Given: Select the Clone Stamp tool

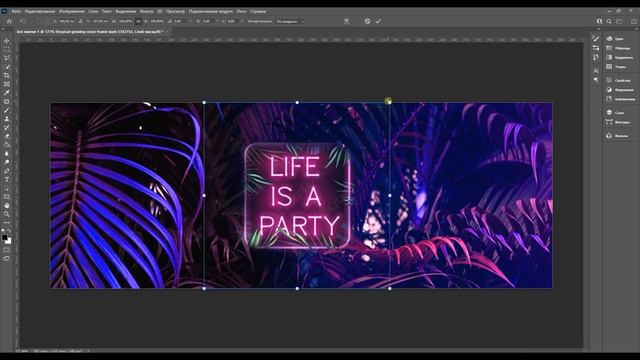Looking at the screenshot, I should tap(7, 119).
